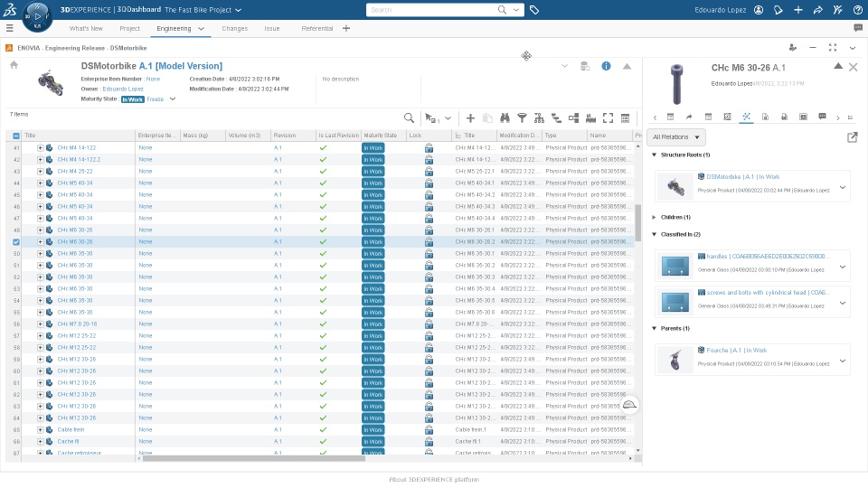
Task: Open the Changes tab
Action: click(x=235, y=28)
